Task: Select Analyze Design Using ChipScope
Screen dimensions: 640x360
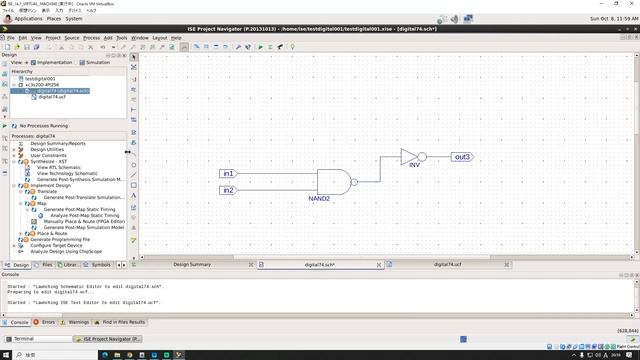Action: [x=66, y=252]
